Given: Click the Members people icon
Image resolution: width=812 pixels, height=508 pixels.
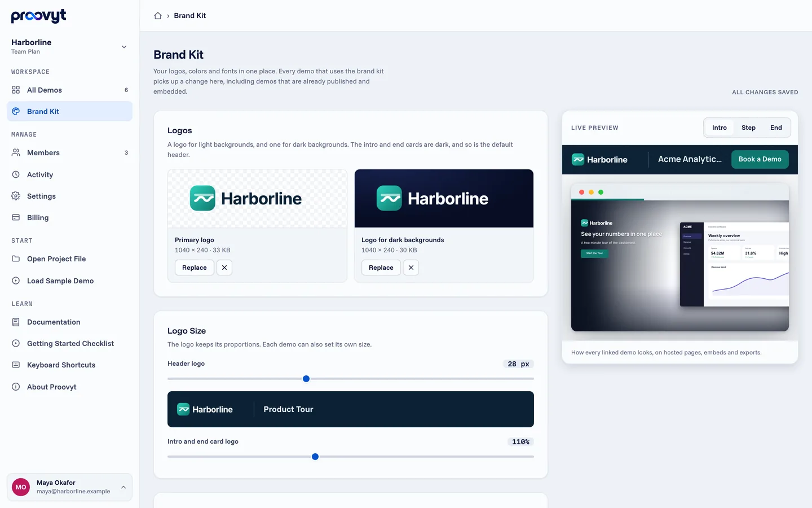Looking at the screenshot, I should click(16, 152).
